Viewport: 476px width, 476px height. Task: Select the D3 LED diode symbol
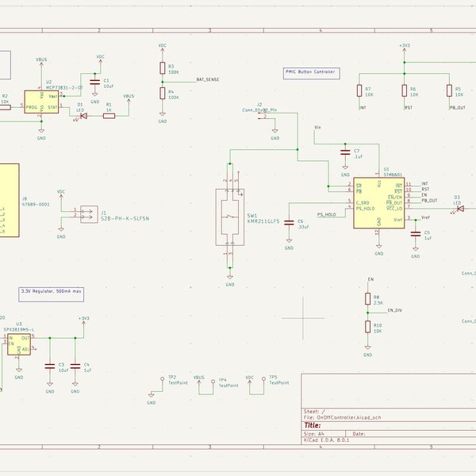click(459, 209)
